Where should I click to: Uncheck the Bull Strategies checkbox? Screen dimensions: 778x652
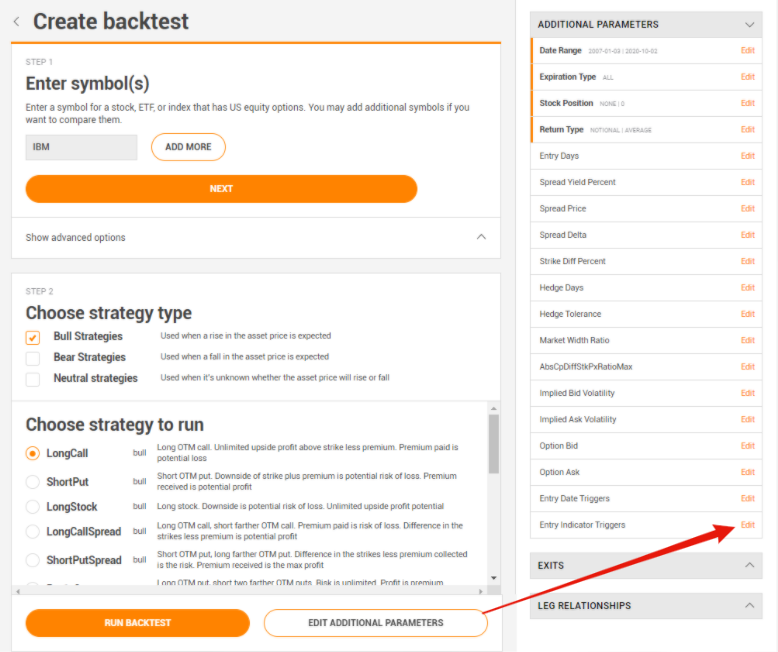coord(33,337)
